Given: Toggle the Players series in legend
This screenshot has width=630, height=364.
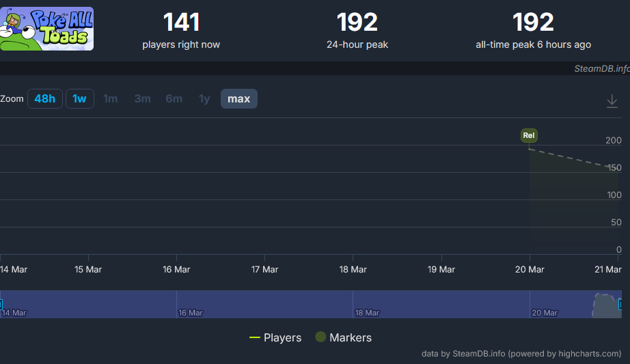Looking at the screenshot, I should click(x=275, y=337).
